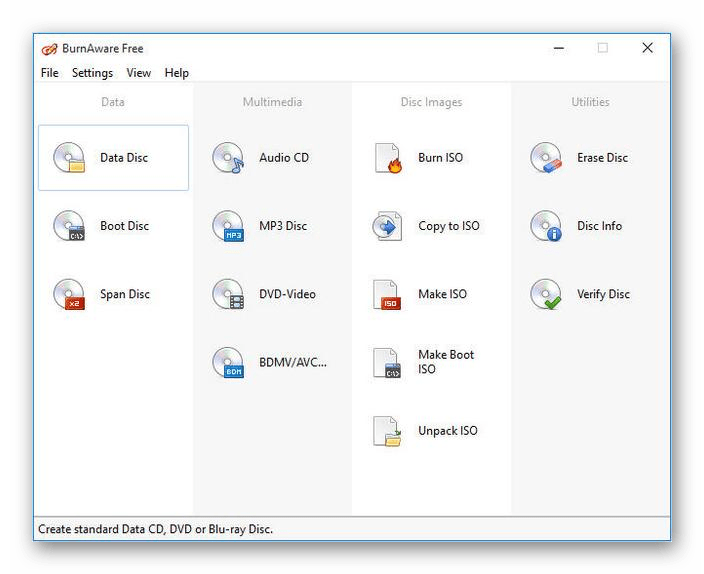Click the BDMV/AVC Blu-ray icon
The width and height of the screenshot is (704, 574).
click(x=228, y=362)
